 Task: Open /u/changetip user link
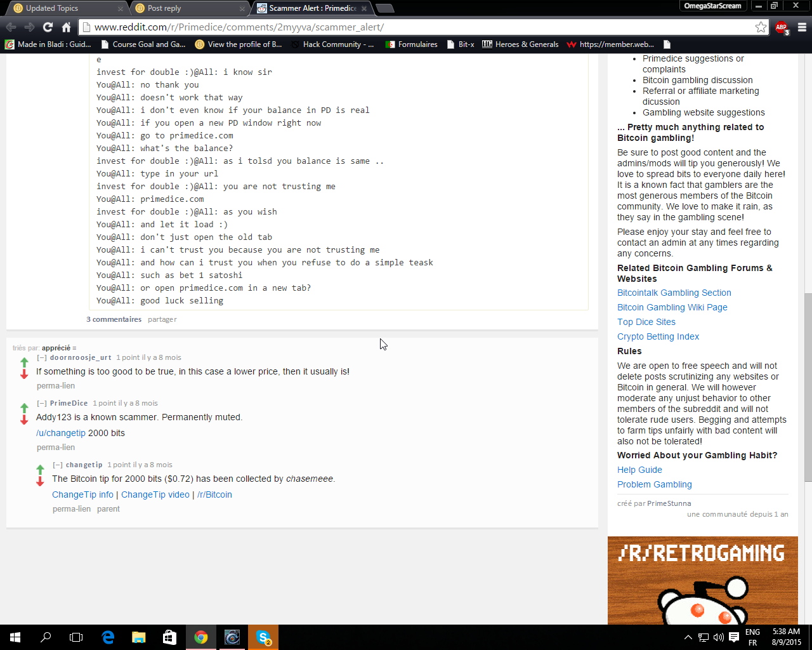[61, 433]
